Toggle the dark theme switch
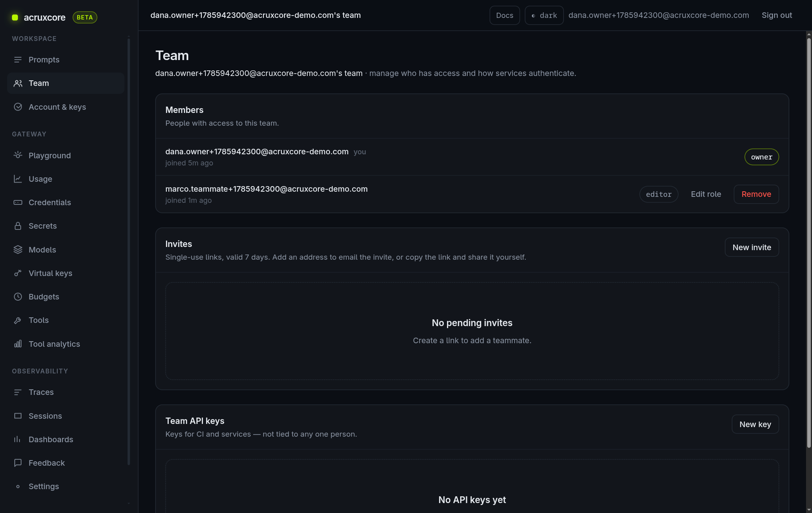812x513 pixels. click(544, 16)
